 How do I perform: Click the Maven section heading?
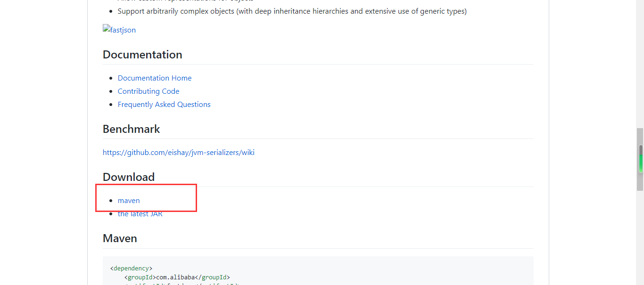120,238
